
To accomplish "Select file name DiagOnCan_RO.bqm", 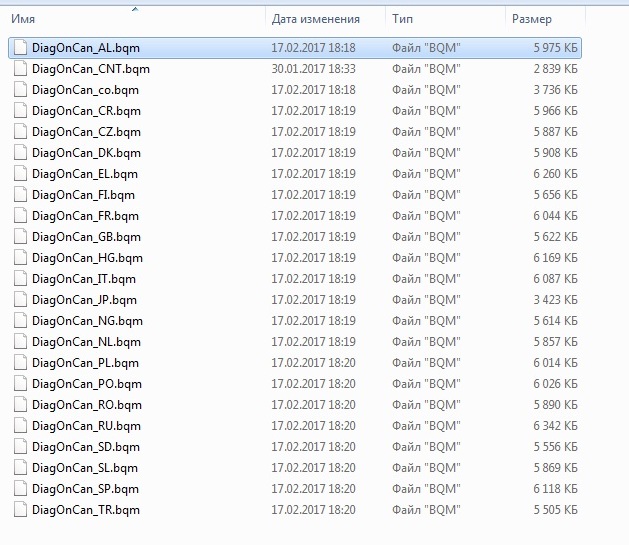I will pos(87,405).
